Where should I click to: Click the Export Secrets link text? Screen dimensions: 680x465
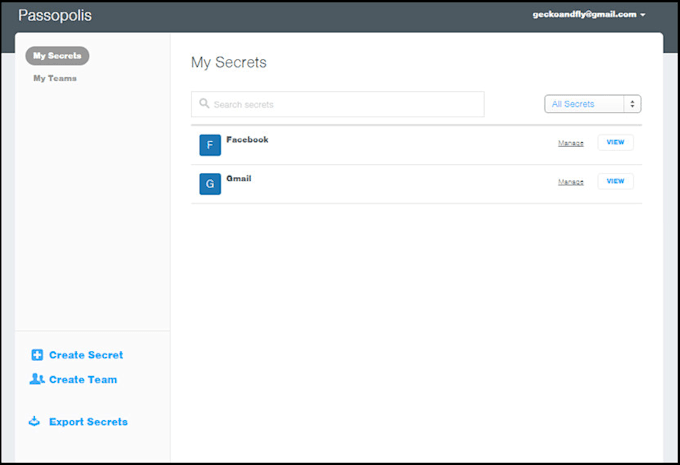88,422
